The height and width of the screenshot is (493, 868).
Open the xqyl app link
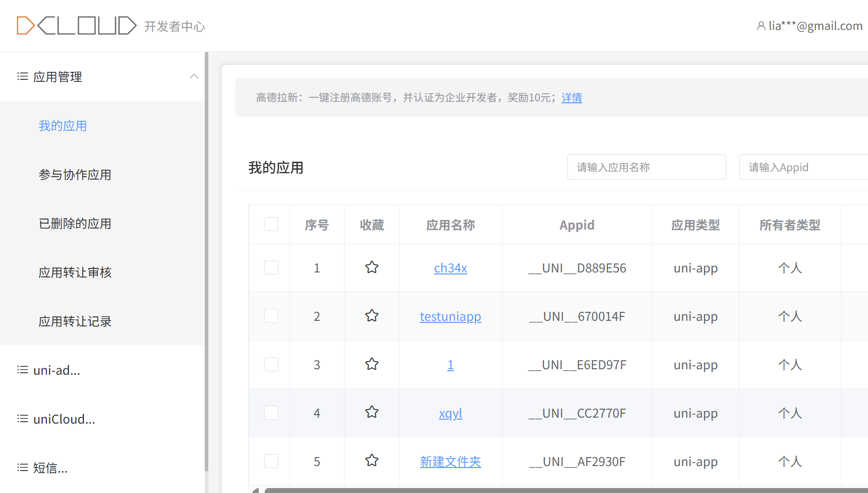point(450,413)
